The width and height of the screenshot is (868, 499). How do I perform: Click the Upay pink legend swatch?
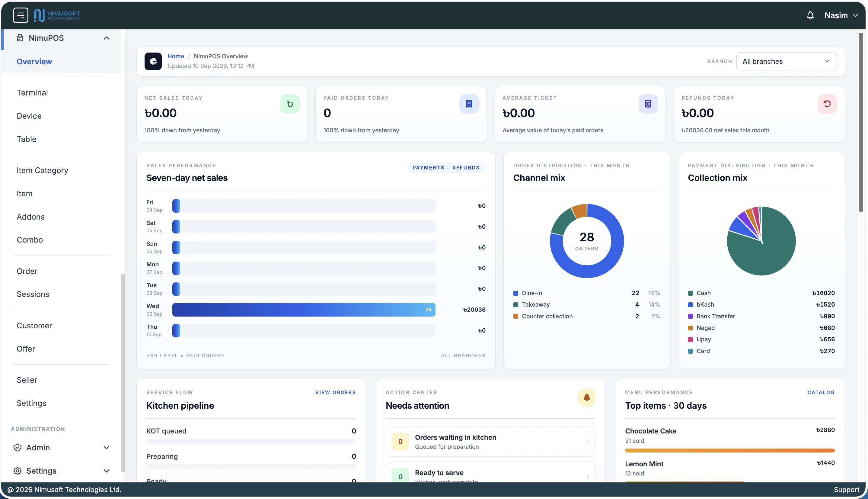click(690, 339)
